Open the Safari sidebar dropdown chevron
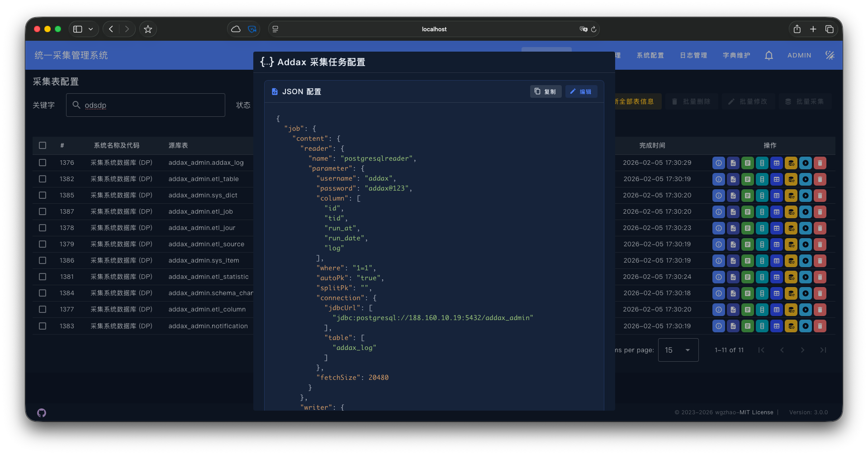Viewport: 868px width, 455px height. pyautogui.click(x=91, y=29)
